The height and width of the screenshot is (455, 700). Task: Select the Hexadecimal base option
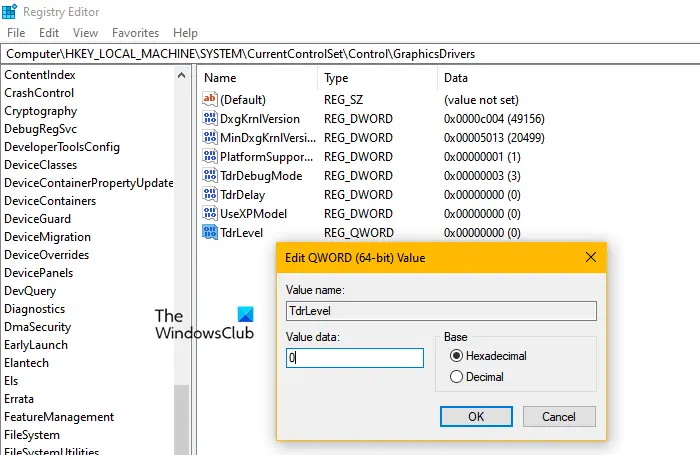click(456, 356)
